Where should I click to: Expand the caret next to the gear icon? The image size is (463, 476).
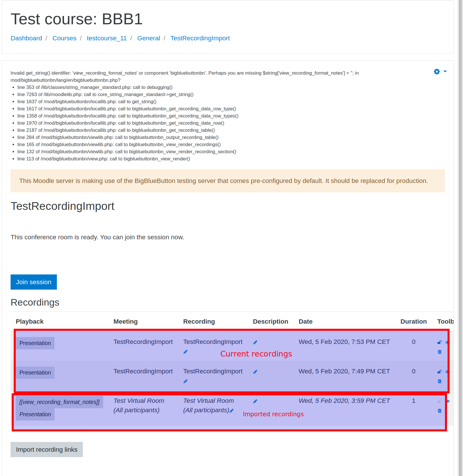tap(445, 71)
